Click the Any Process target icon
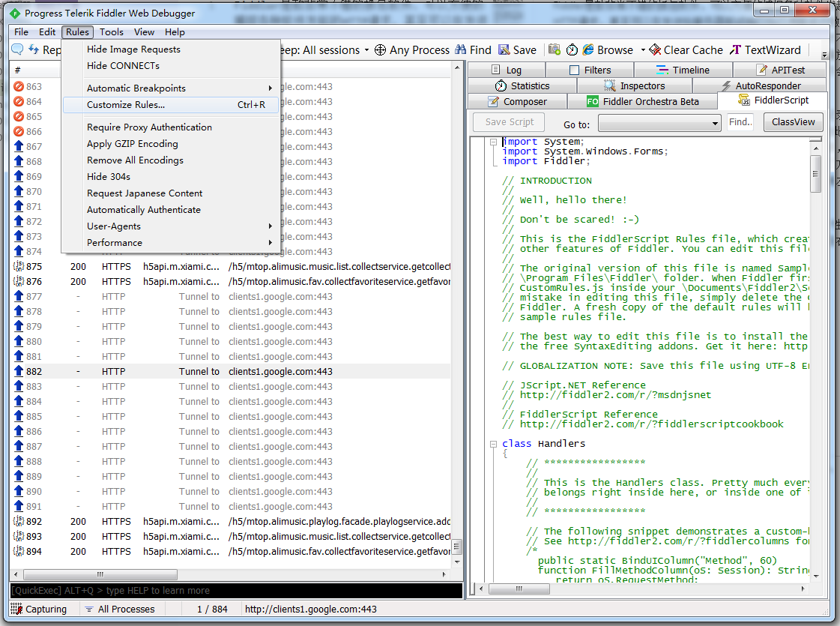 (x=380, y=50)
